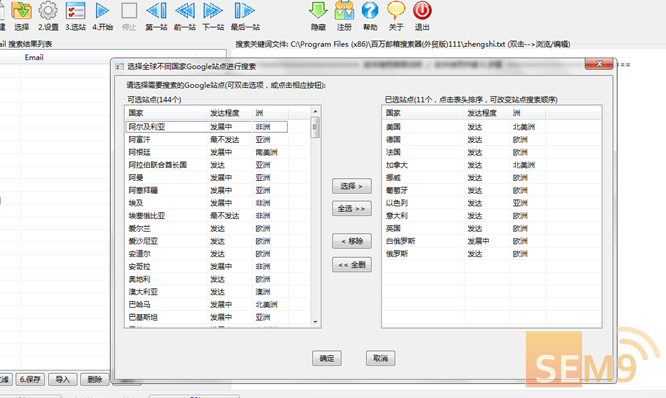Sort selected sites by 发达程度 column header
Screen dimensions: 666x398
pos(486,113)
